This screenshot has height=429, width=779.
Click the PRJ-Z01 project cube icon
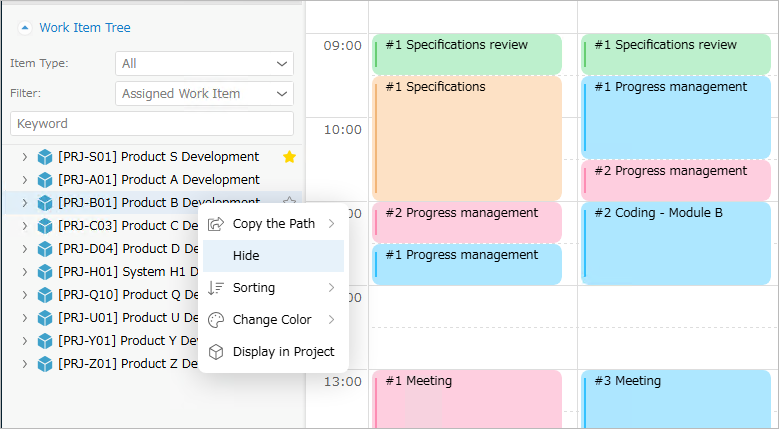click(45, 364)
